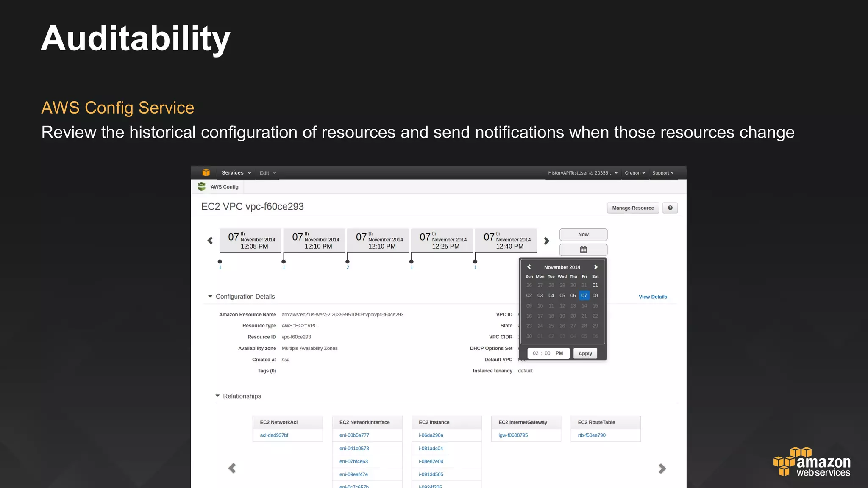The height and width of the screenshot is (488, 868).
Task: Click the Manage Resource button
Action: coord(633,208)
